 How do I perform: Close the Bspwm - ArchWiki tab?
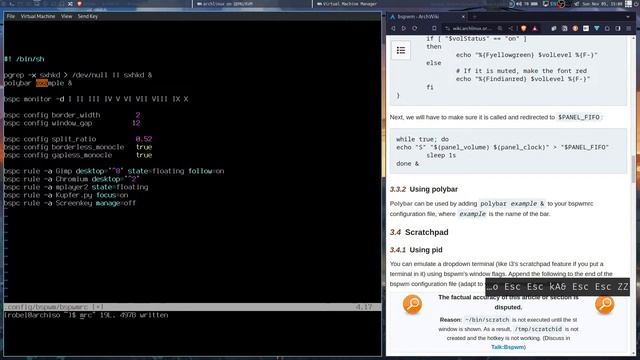point(463,17)
